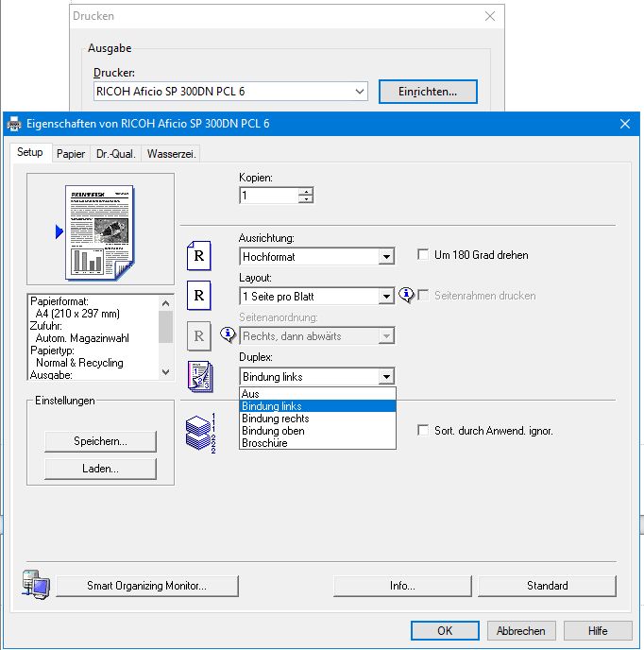Confirm with the OK button
Image resolution: width=644 pixels, height=650 pixels.
coord(445,630)
